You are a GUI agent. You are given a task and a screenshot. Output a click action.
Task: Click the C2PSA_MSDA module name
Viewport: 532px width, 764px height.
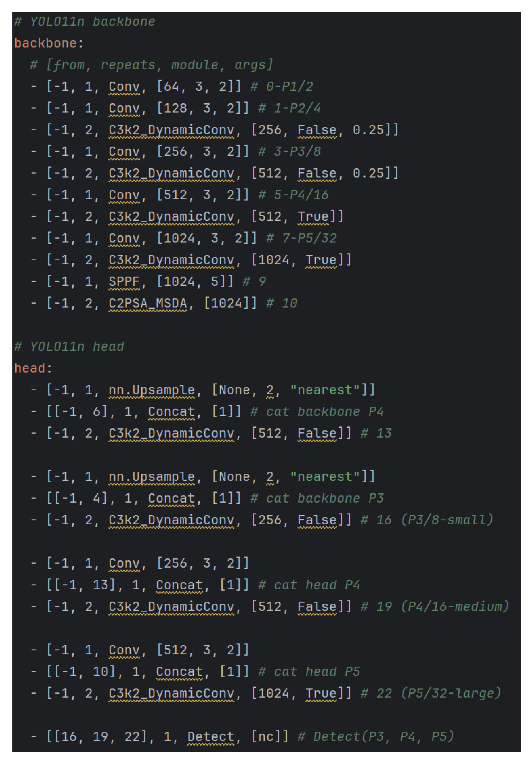pos(148,303)
